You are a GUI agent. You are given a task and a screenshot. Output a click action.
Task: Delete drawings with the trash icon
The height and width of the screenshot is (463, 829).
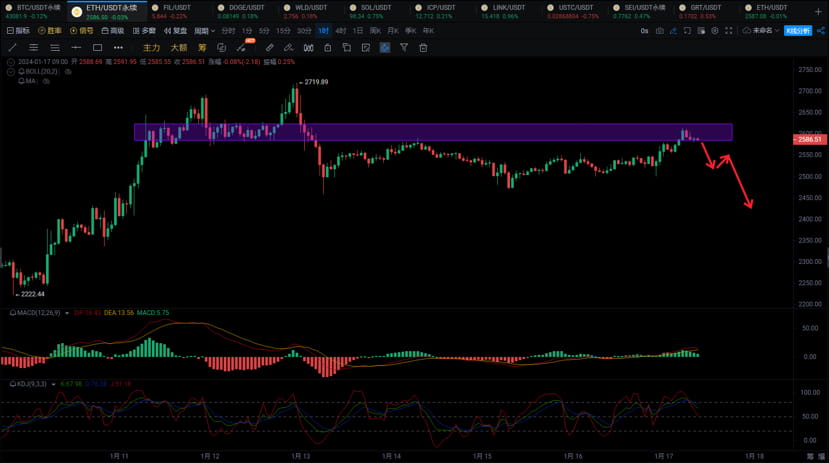pyautogui.click(x=423, y=48)
